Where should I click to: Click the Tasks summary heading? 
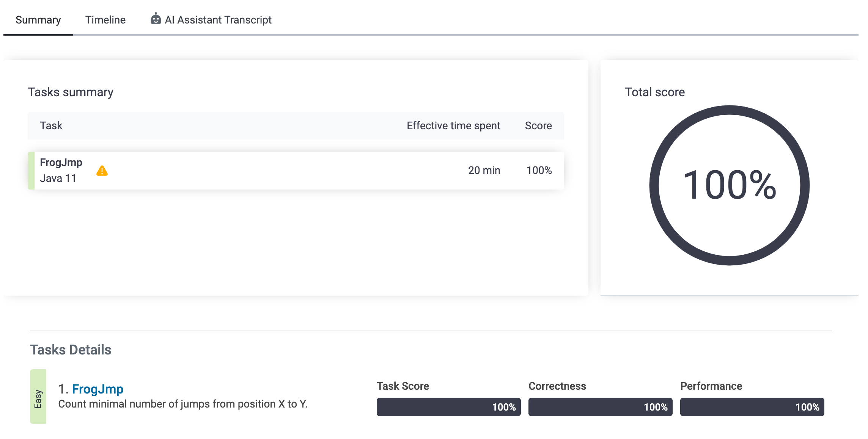[x=71, y=92]
